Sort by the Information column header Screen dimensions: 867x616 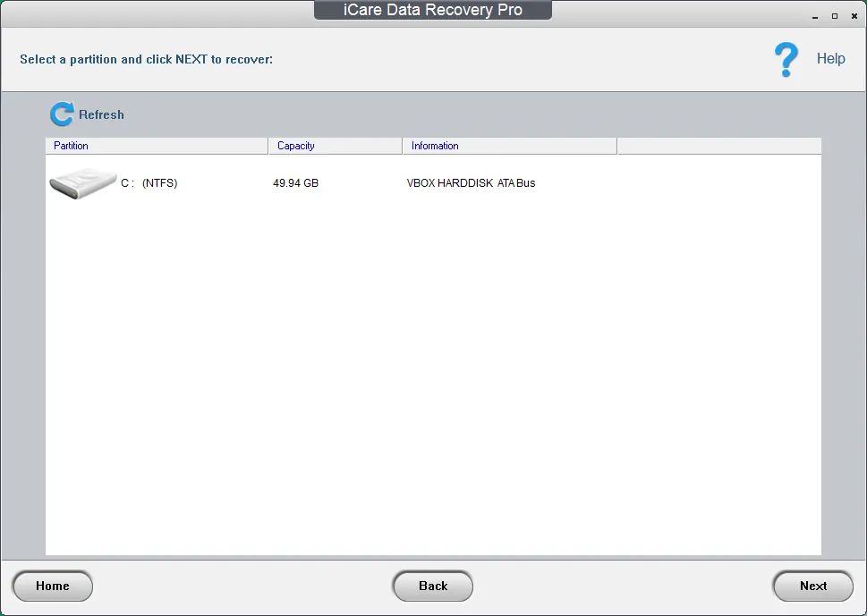(510, 146)
